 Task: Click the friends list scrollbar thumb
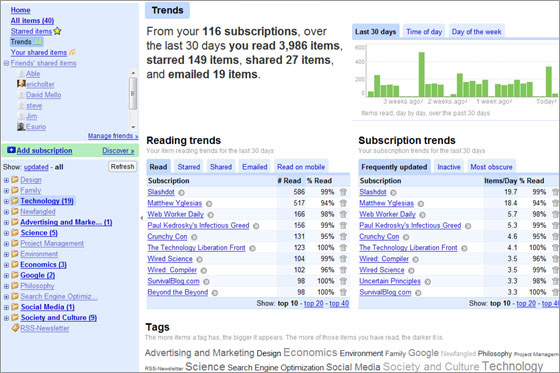(x=132, y=94)
